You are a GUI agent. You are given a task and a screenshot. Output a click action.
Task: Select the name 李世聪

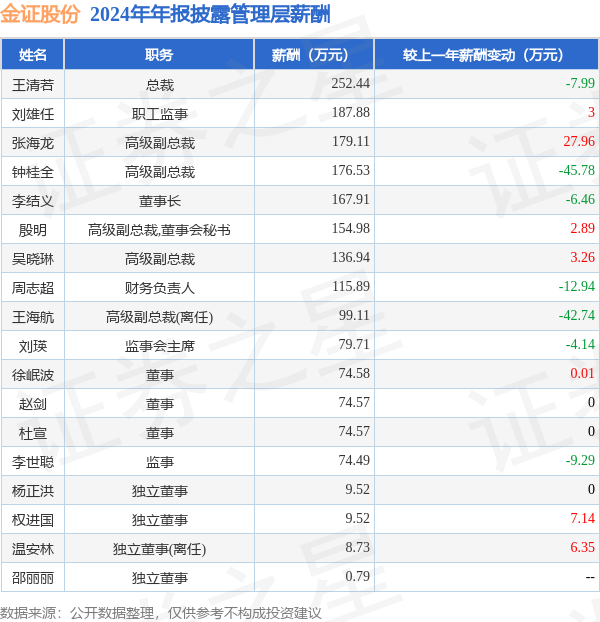tap(33, 462)
